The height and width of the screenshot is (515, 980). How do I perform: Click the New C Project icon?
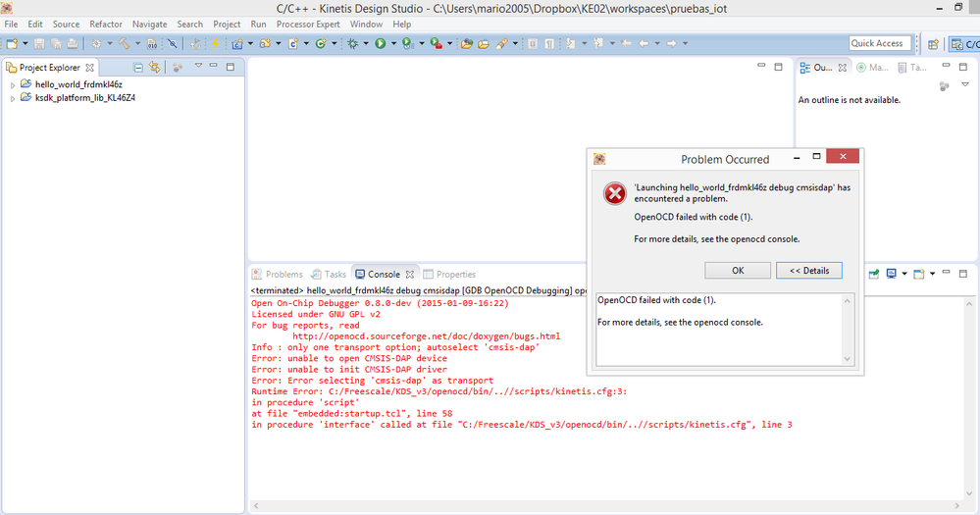(237, 43)
